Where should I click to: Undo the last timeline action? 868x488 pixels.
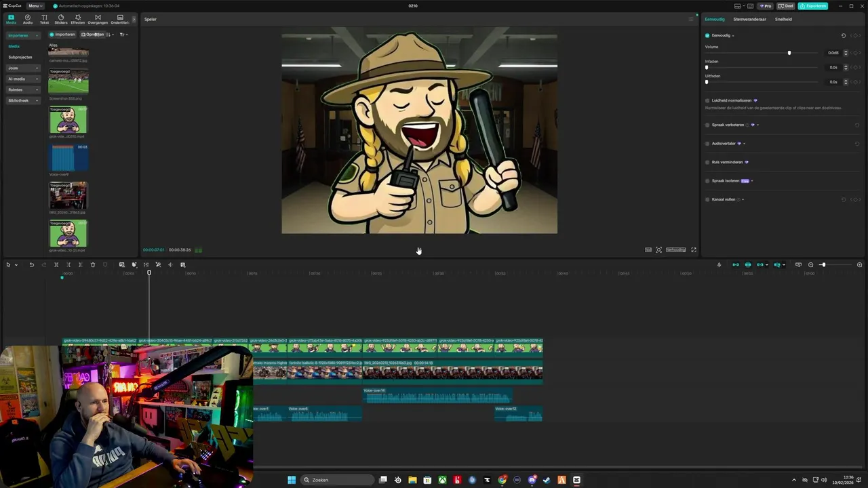31,264
